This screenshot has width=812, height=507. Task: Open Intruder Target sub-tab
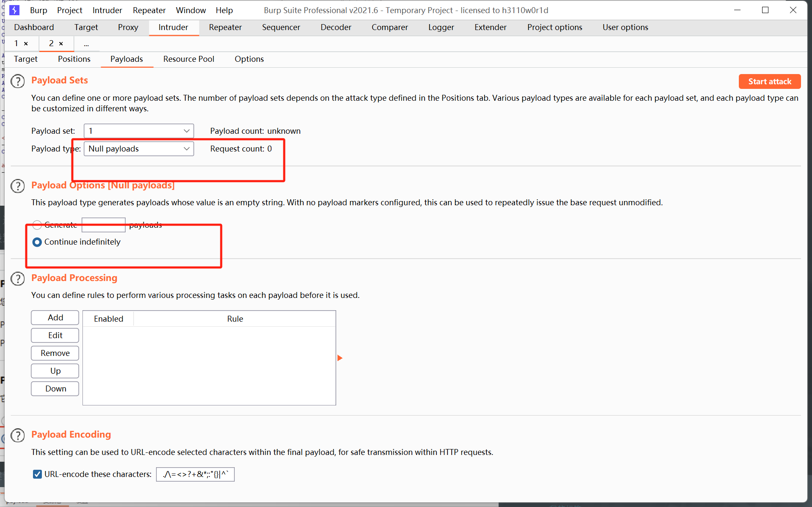pos(26,59)
